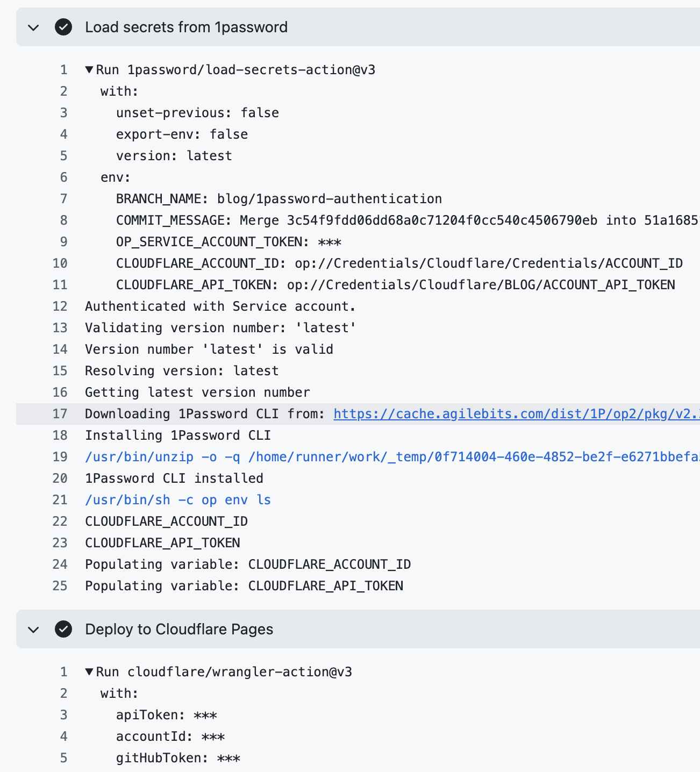
Task: Click the Deploy to Cloudflare Pages header text
Action: [178, 630]
